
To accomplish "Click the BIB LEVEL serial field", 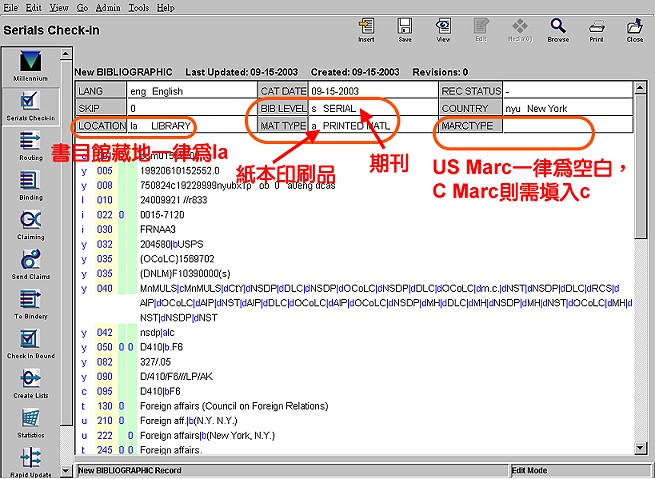I will click(x=350, y=108).
